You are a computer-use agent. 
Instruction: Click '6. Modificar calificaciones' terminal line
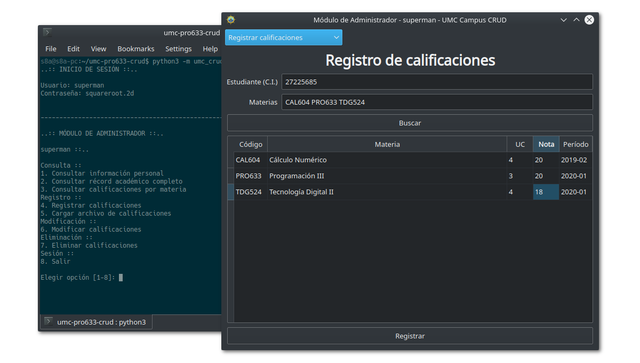click(91, 229)
